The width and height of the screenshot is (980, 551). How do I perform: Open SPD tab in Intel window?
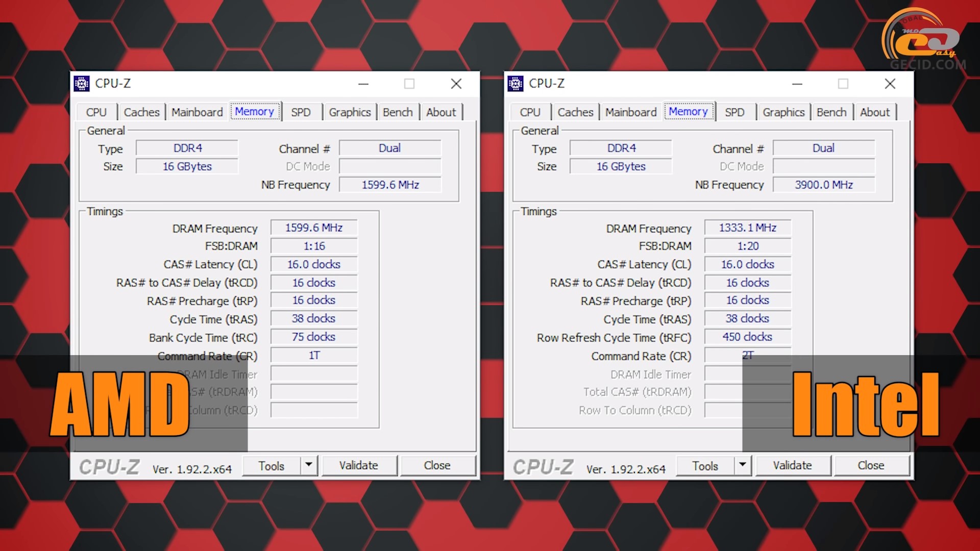coord(735,112)
